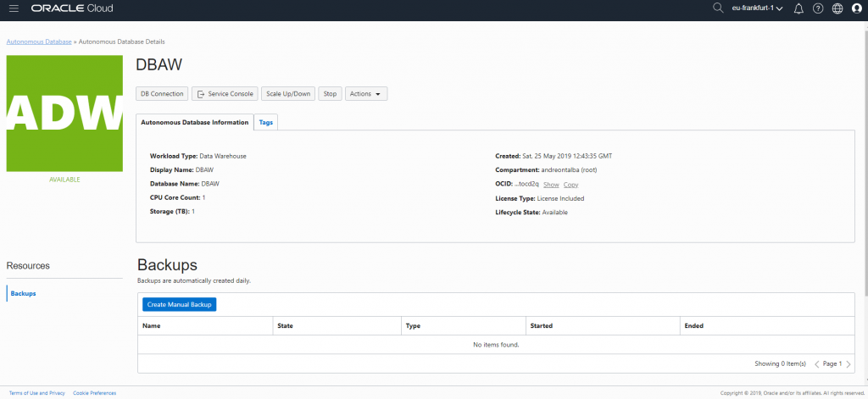868x399 pixels.
Task: Click the Scale Up/Down button
Action: 288,94
